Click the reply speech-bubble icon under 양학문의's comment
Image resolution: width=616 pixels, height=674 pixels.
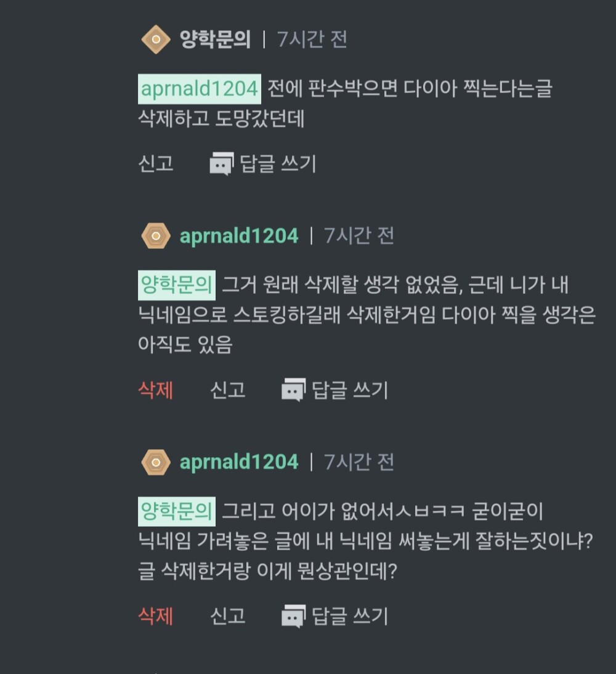(x=221, y=164)
